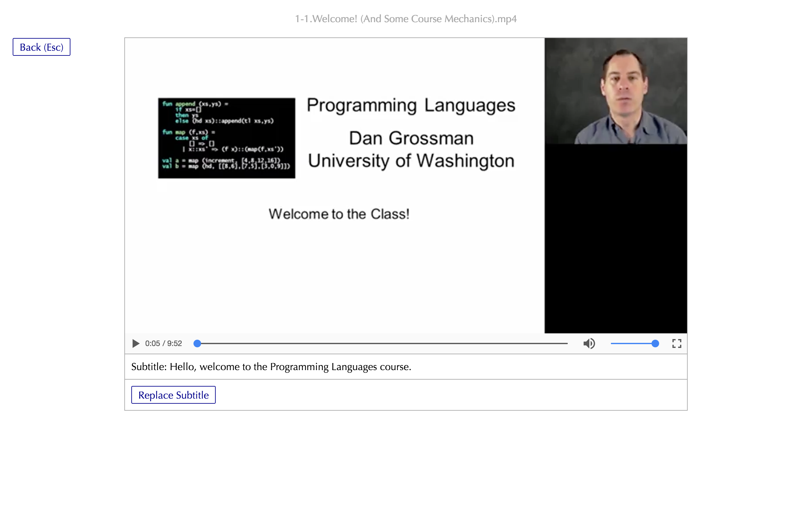Image resolution: width=812 pixels, height=507 pixels.
Task: Mute the video using the speaker icon
Action: (589, 343)
